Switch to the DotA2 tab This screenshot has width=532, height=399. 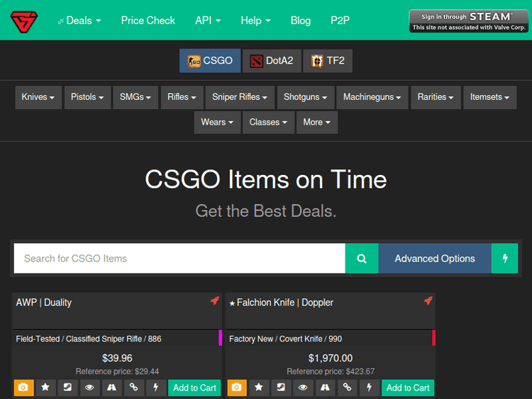[272, 61]
